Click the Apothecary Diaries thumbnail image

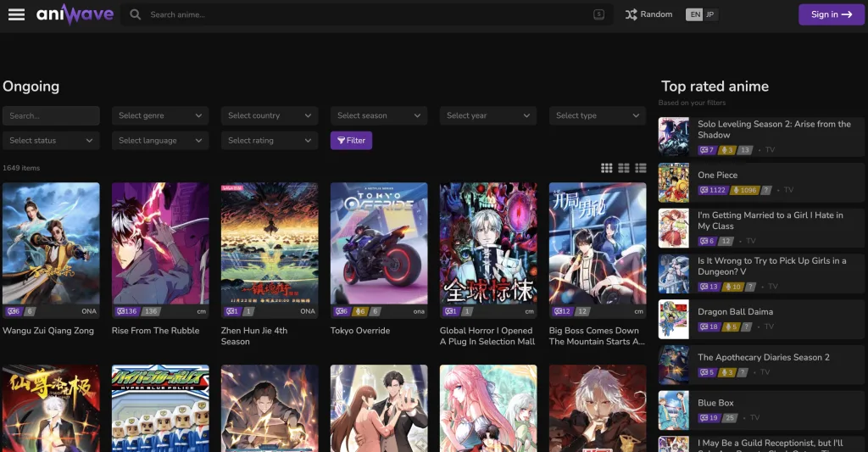[x=674, y=365]
